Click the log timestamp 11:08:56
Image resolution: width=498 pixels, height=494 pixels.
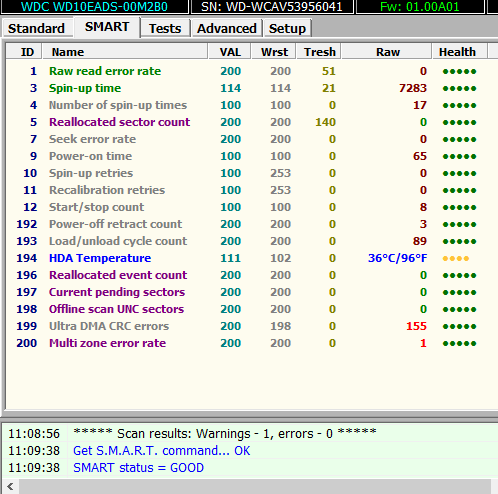click(x=34, y=434)
